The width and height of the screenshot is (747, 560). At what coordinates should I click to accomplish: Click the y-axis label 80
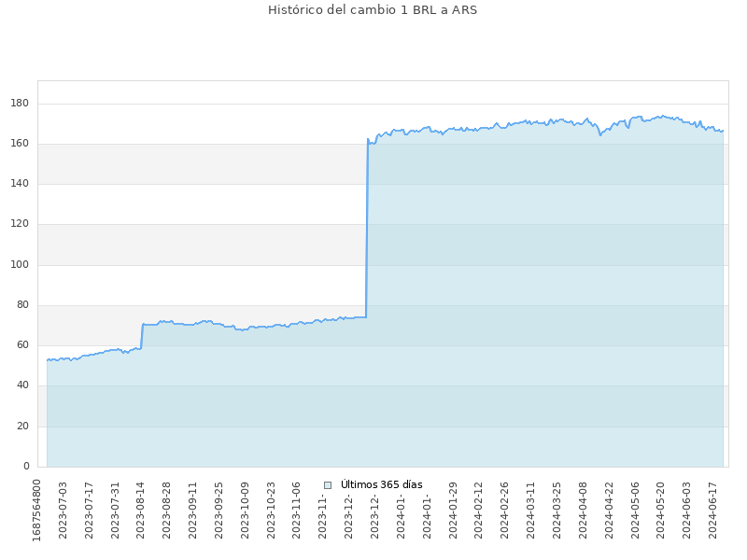(x=22, y=305)
